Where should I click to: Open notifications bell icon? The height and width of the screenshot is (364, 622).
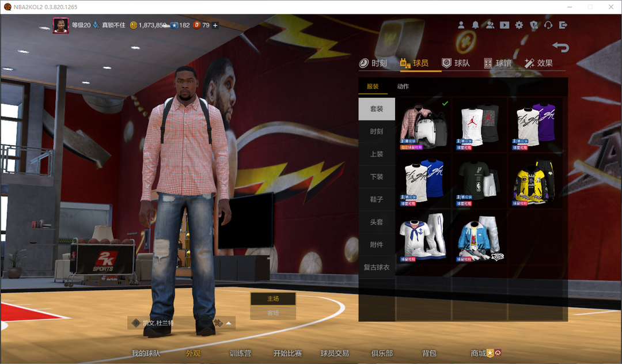point(475,25)
